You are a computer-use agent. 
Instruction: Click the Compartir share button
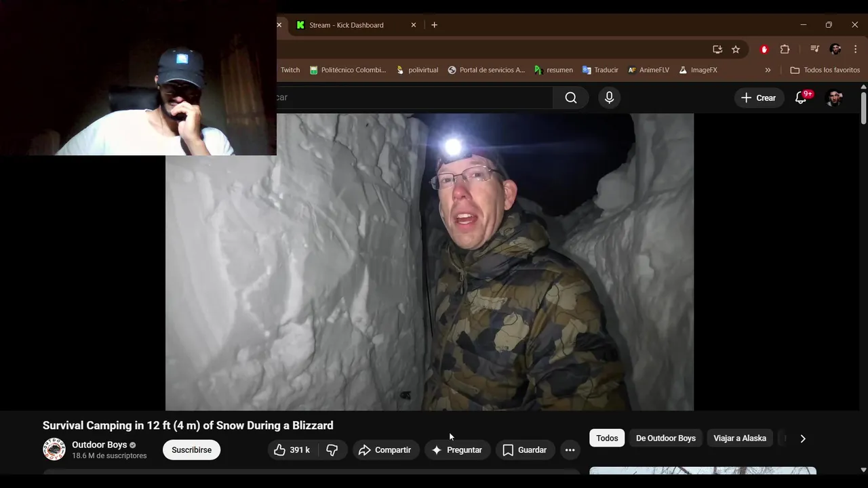[x=385, y=450]
